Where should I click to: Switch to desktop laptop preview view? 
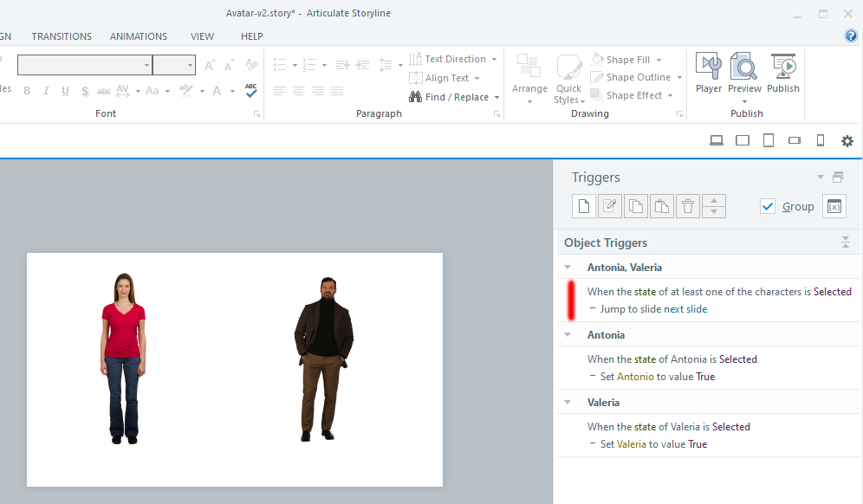(717, 141)
